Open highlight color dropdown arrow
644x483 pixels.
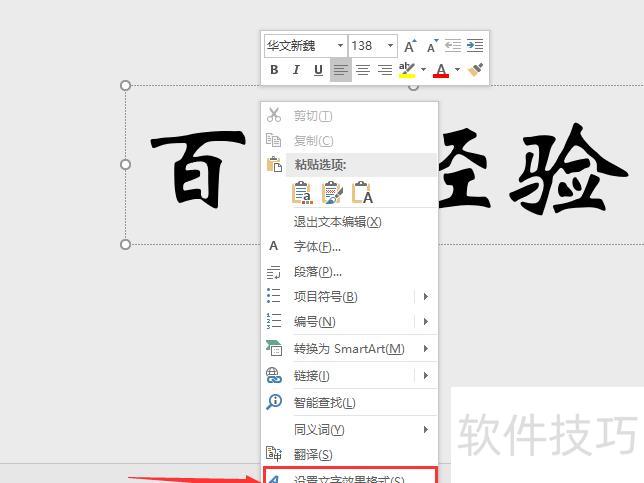click(x=423, y=70)
